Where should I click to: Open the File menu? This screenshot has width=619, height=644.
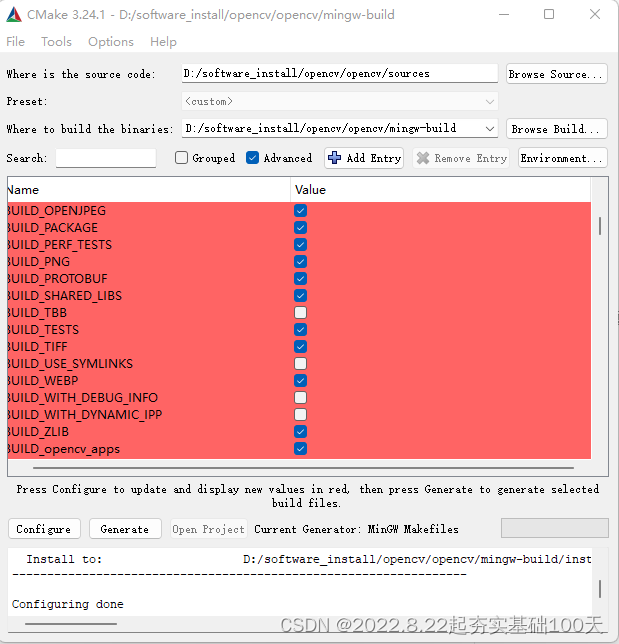click(x=16, y=42)
